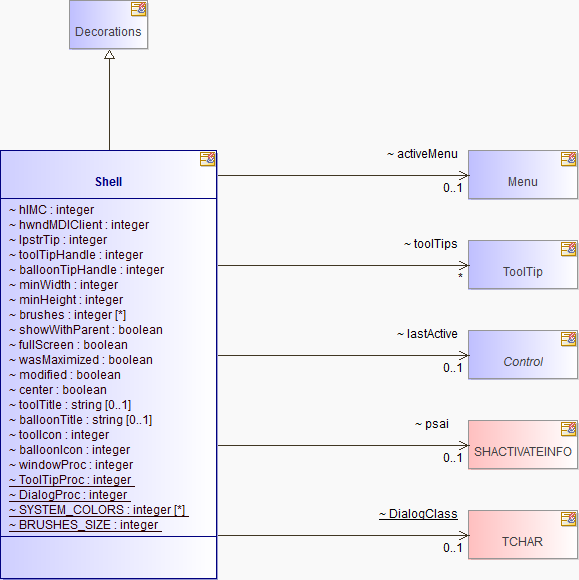Select the hwndMDIClient attribute
Viewport: 579px width, 580px height.
coord(79,225)
